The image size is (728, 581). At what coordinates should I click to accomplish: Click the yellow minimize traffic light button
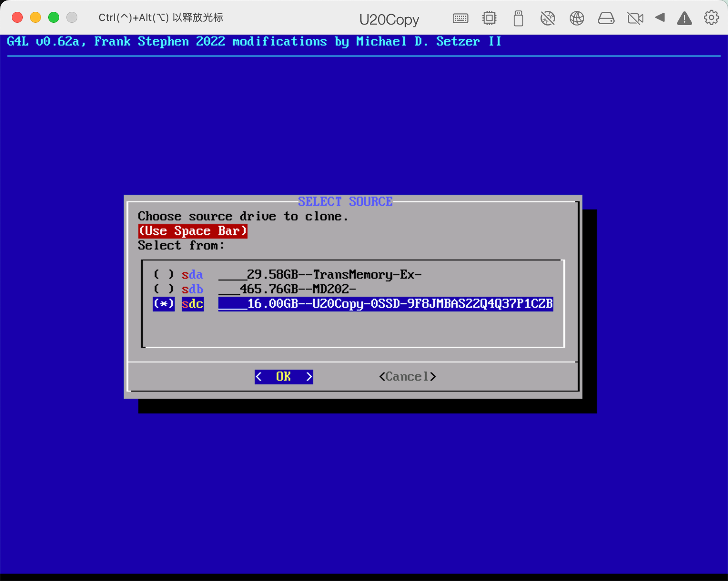point(35,17)
